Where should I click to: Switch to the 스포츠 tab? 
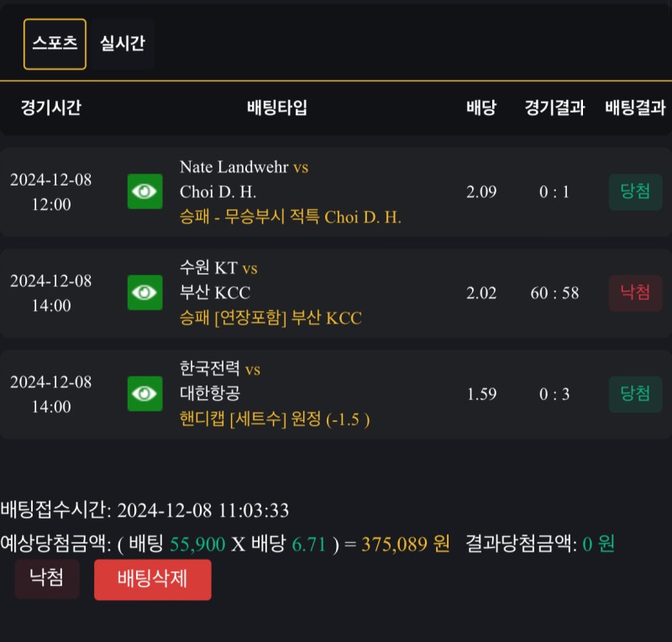55,44
